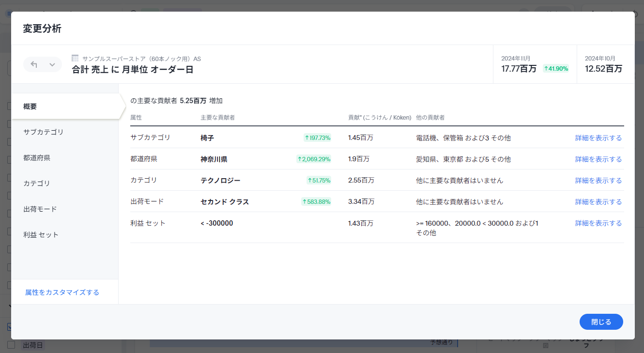644x353 pixels.
Task: Show details for the 利益 セット row
Action: coord(598,223)
